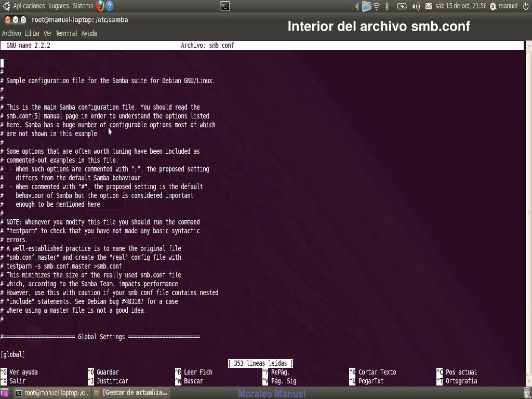Click the ^O Guardar shortcut

pyautogui.click(x=103, y=372)
